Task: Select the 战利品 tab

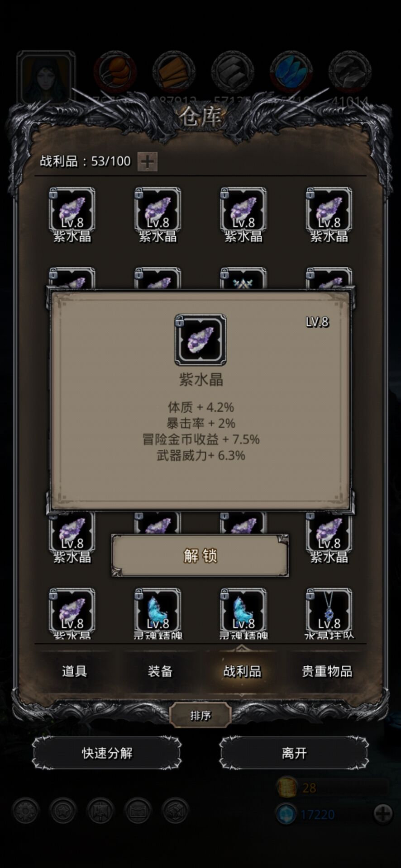Action: click(x=242, y=671)
